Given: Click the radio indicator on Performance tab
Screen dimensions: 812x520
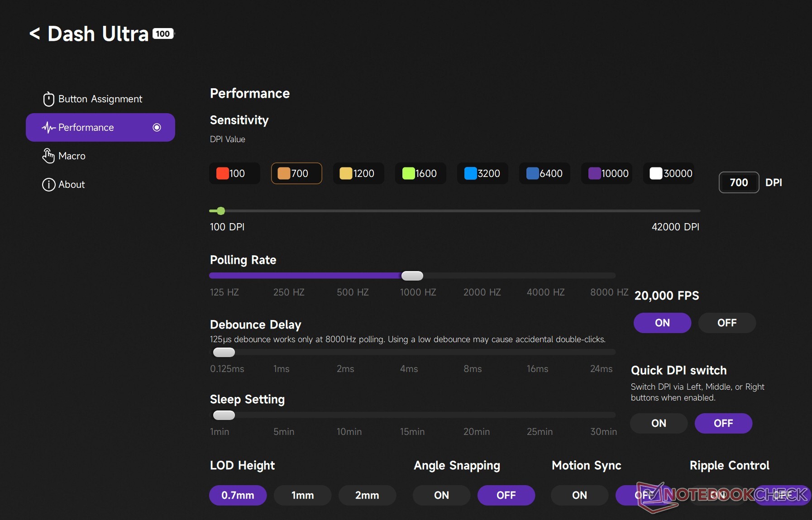Looking at the screenshot, I should point(157,128).
